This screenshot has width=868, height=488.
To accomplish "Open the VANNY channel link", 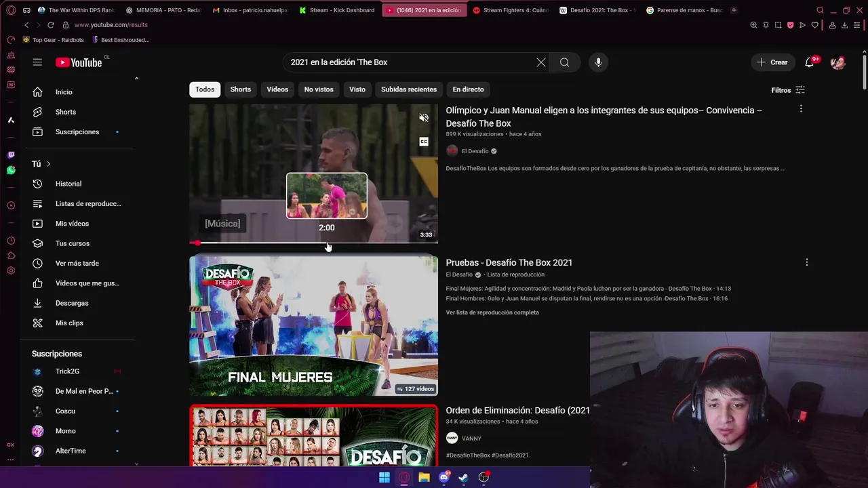I will coord(471,439).
